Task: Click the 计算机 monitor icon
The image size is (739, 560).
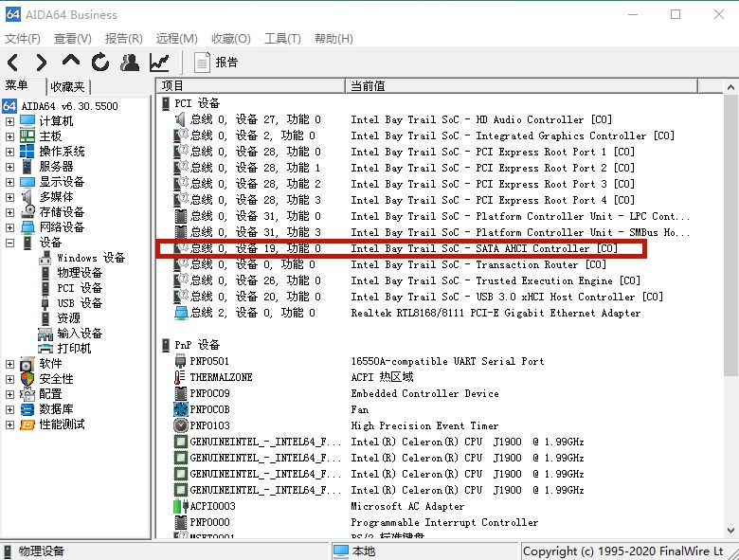Action: [27, 121]
